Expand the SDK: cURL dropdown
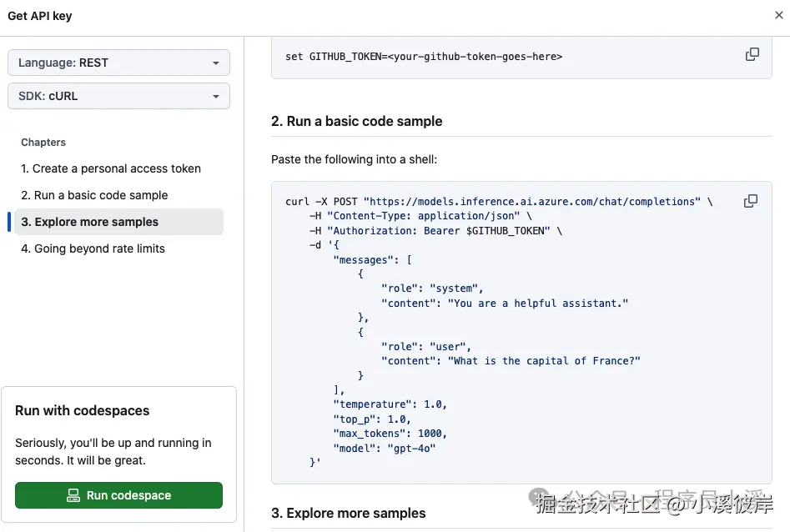790x532 pixels. [118, 96]
